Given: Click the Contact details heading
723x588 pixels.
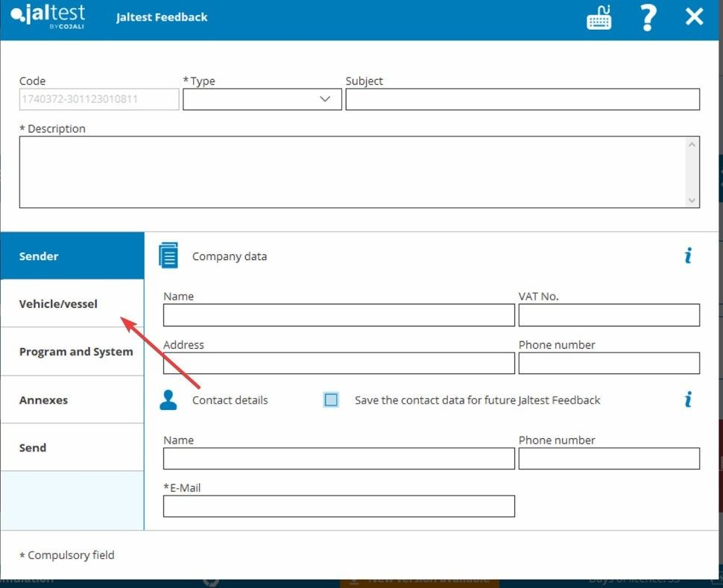Looking at the screenshot, I should (x=230, y=400).
